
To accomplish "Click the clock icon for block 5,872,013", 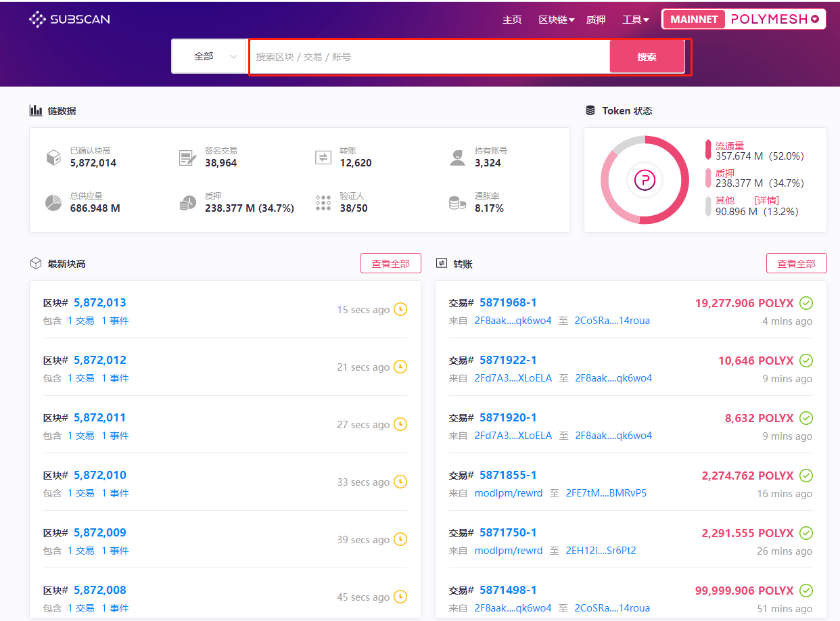I will (x=400, y=309).
